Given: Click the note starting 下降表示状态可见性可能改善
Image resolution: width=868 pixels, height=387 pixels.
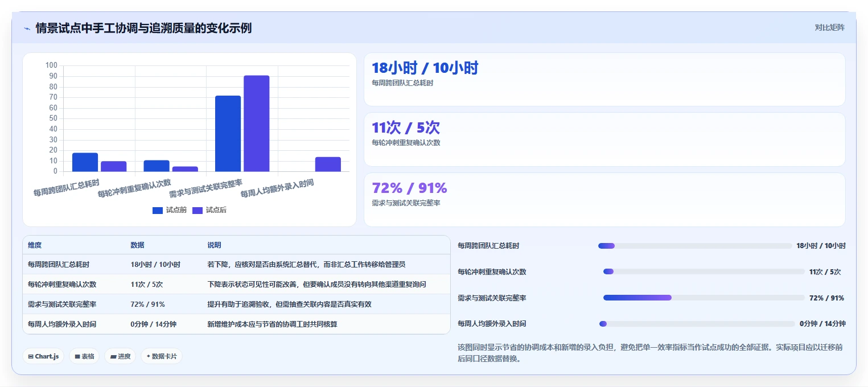Looking at the screenshot, I should [x=316, y=285].
